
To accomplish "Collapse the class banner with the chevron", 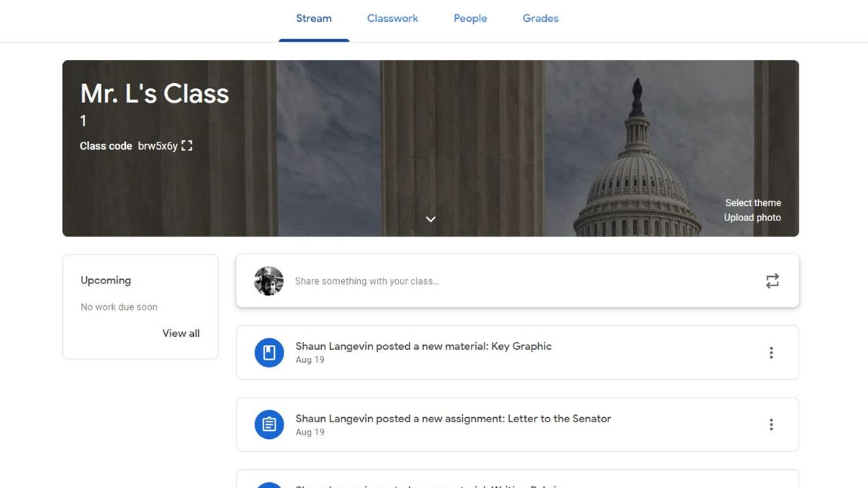I will [x=430, y=218].
